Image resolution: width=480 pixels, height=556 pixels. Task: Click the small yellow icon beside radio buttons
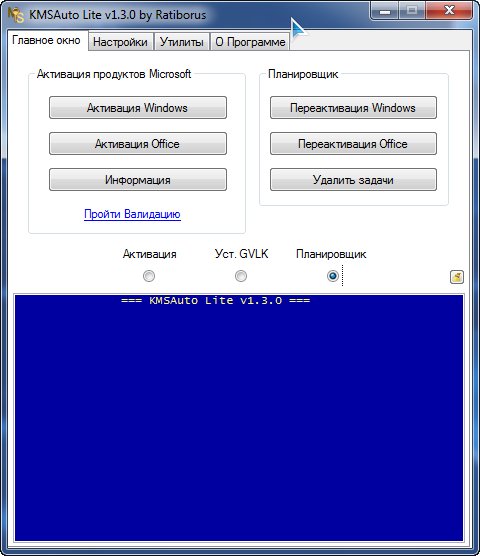[x=457, y=277]
